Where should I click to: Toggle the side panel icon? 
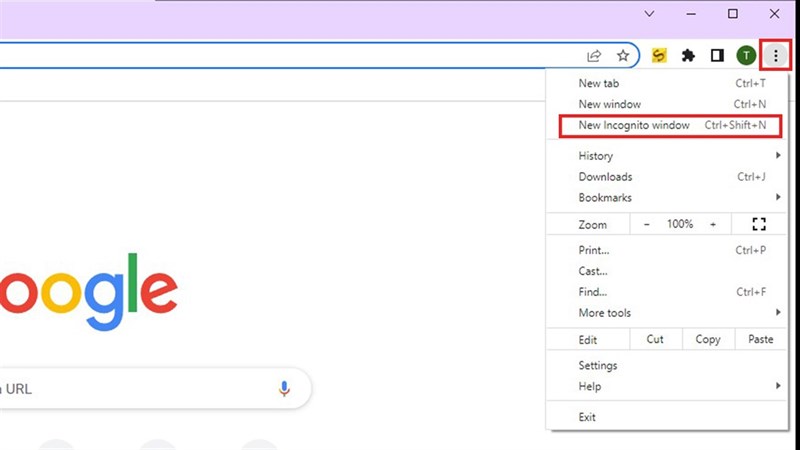[717, 55]
